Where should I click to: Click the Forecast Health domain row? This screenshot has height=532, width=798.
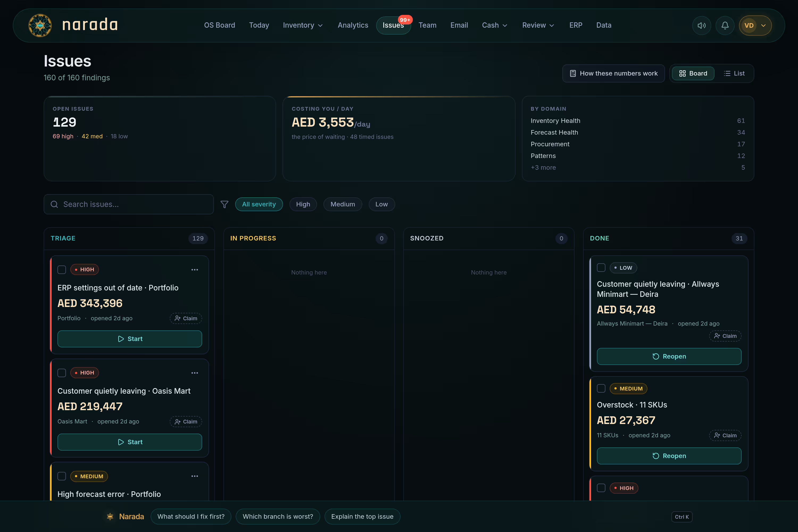pyautogui.click(x=638, y=132)
